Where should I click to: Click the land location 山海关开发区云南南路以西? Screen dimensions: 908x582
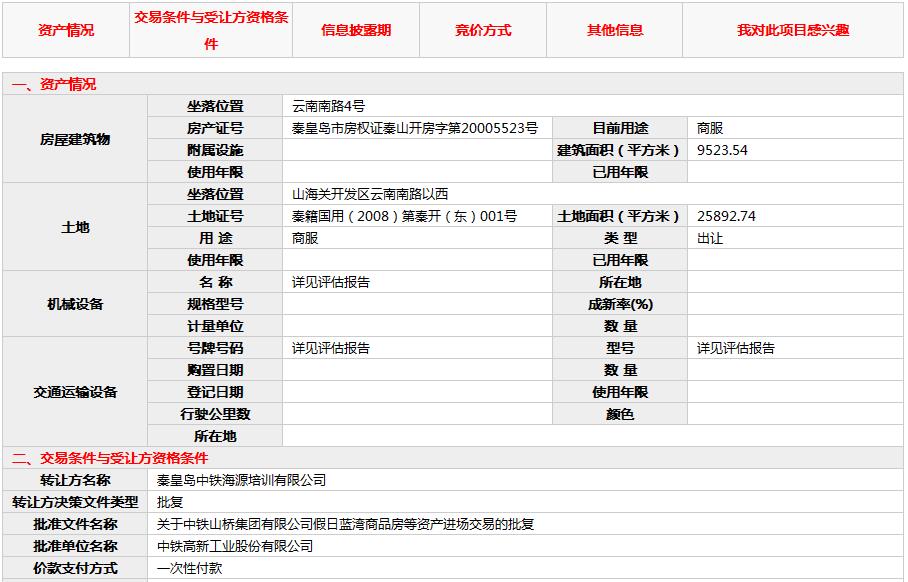coord(371,194)
